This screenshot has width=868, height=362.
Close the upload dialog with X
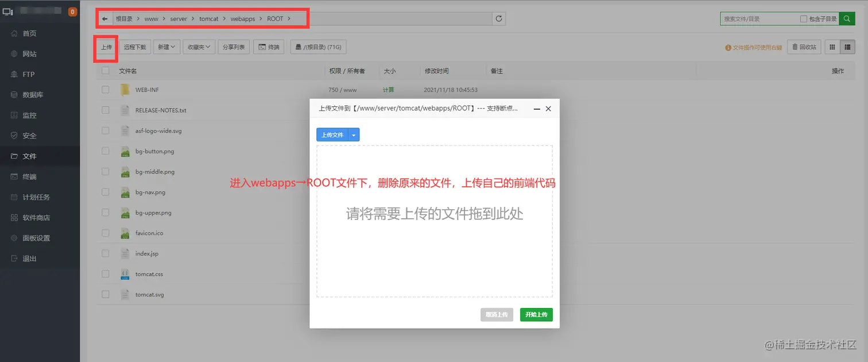pyautogui.click(x=548, y=109)
